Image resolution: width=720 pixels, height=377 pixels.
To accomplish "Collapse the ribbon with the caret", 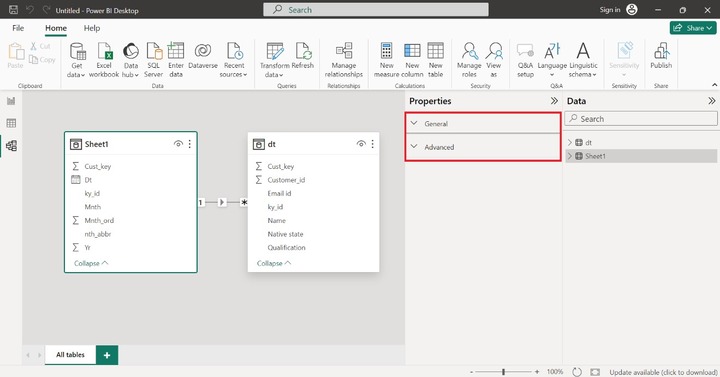I will (714, 85).
